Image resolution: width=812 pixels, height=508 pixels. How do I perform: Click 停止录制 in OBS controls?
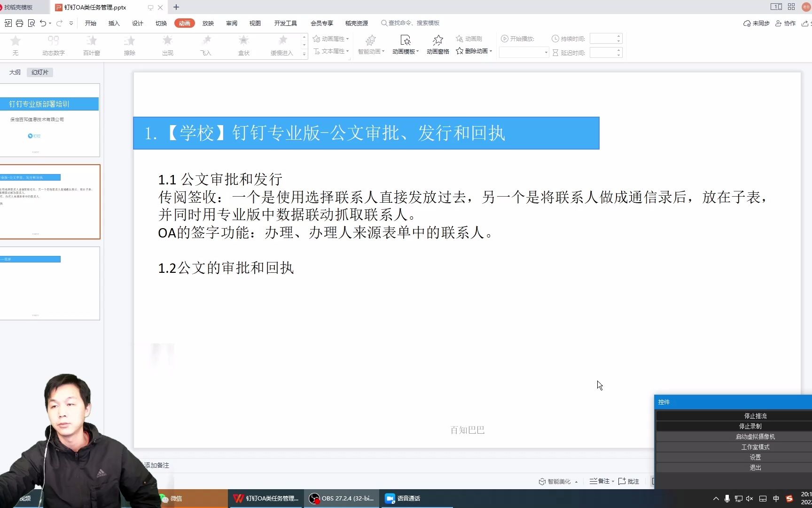tap(734, 426)
